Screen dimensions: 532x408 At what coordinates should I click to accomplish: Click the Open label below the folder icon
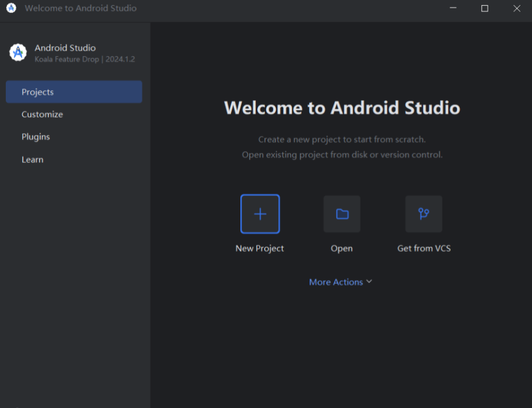(x=342, y=248)
